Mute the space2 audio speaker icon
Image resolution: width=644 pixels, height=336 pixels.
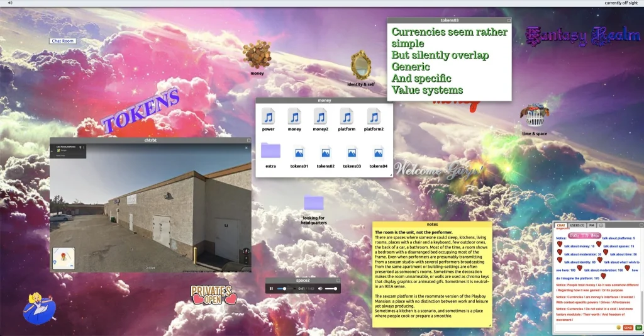tap(319, 289)
